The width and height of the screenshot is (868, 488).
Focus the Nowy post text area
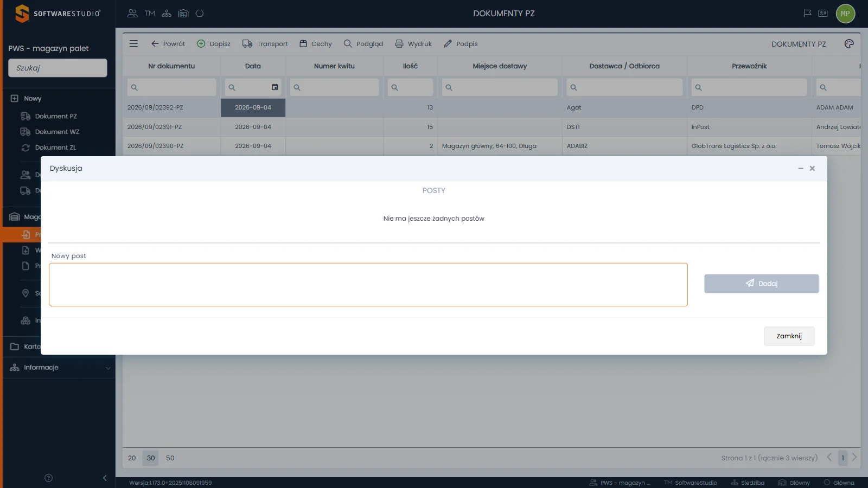(368, 285)
